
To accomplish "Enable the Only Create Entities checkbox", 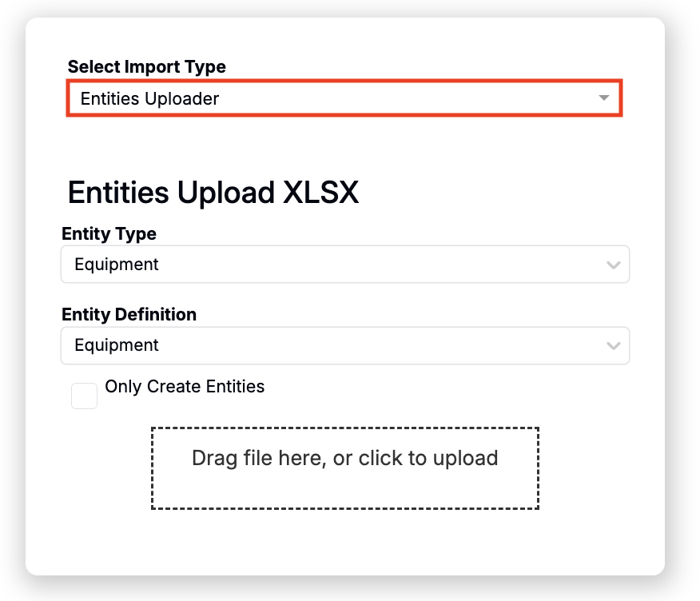I will coord(85,396).
